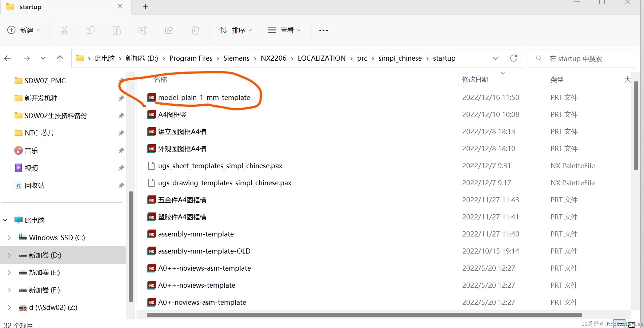Click the file list horizontal scrollbar
The height and width of the screenshot is (328, 644).
(364, 315)
